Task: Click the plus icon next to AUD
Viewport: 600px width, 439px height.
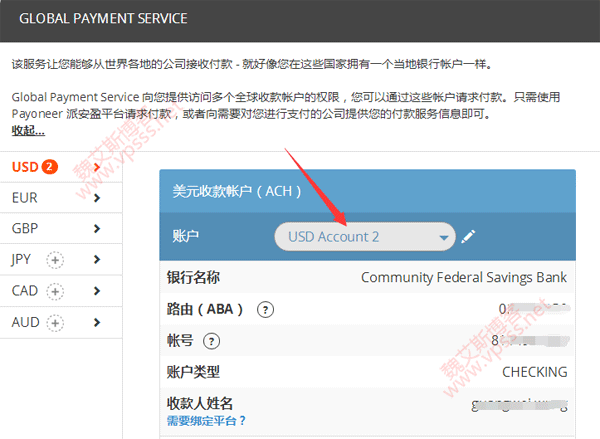Action: [x=55, y=322]
